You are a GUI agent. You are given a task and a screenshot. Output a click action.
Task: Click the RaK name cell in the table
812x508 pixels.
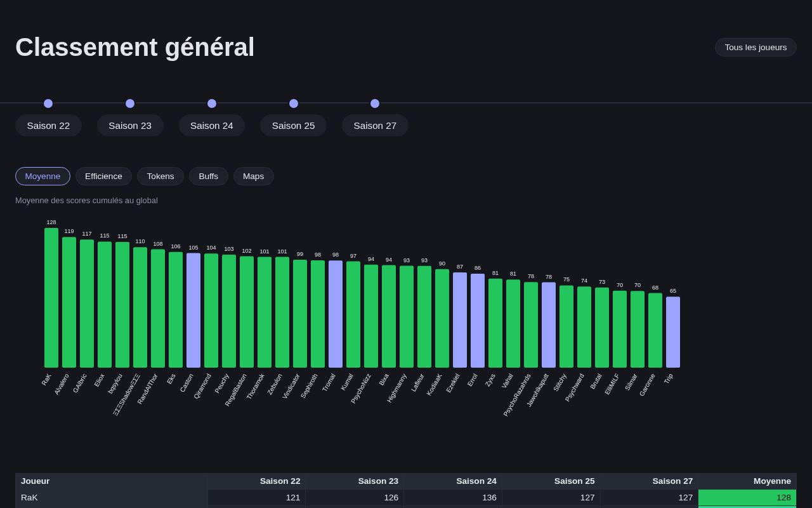112,498
